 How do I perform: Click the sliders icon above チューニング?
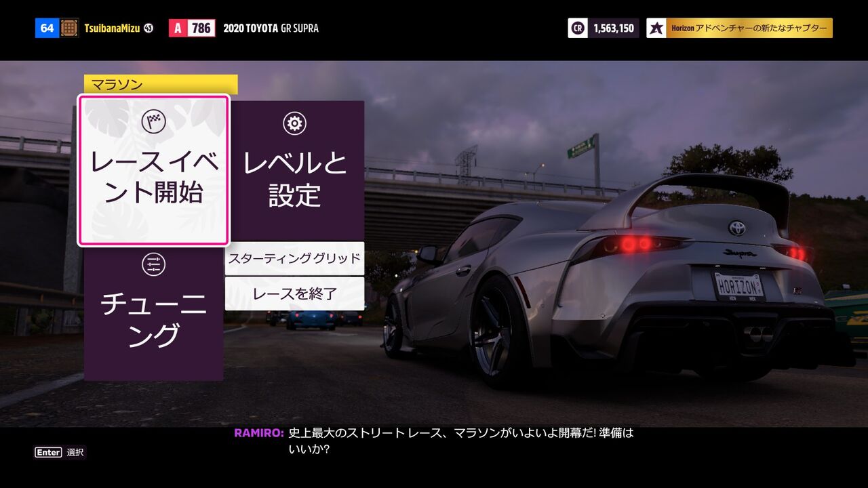(x=153, y=264)
